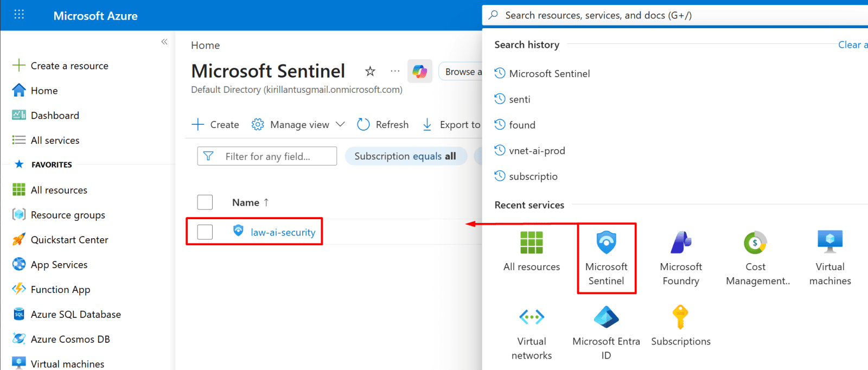Click the Microsoft Azure header title

click(95, 16)
